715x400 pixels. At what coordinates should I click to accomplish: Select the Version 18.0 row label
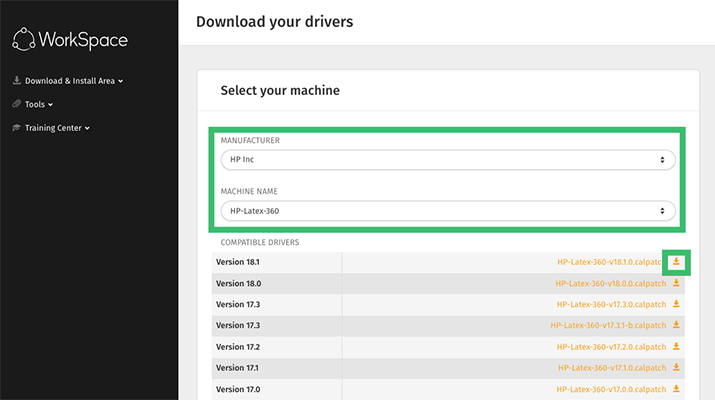pos(238,283)
